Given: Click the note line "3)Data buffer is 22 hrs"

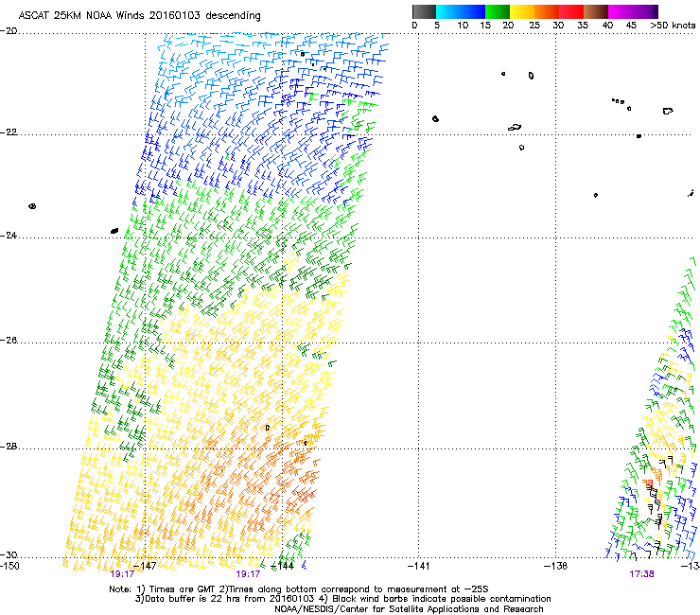Looking at the screenshot, I should pos(342,599).
